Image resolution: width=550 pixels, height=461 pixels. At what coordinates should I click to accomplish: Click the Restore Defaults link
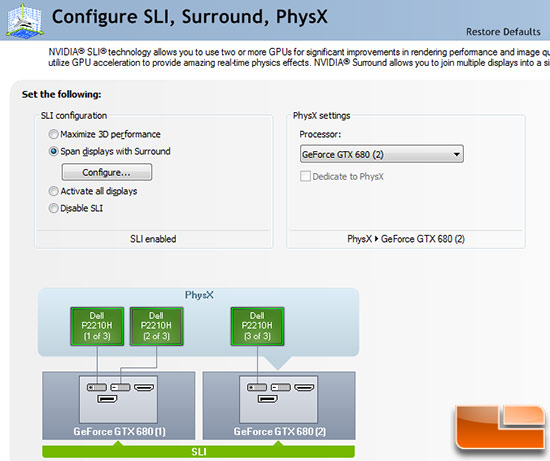click(503, 32)
